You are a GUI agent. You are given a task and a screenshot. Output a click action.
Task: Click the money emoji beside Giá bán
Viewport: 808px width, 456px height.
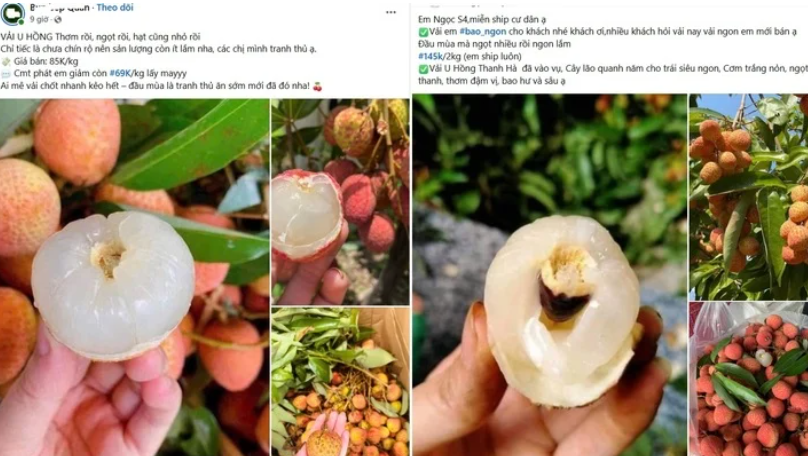[x=6, y=61]
